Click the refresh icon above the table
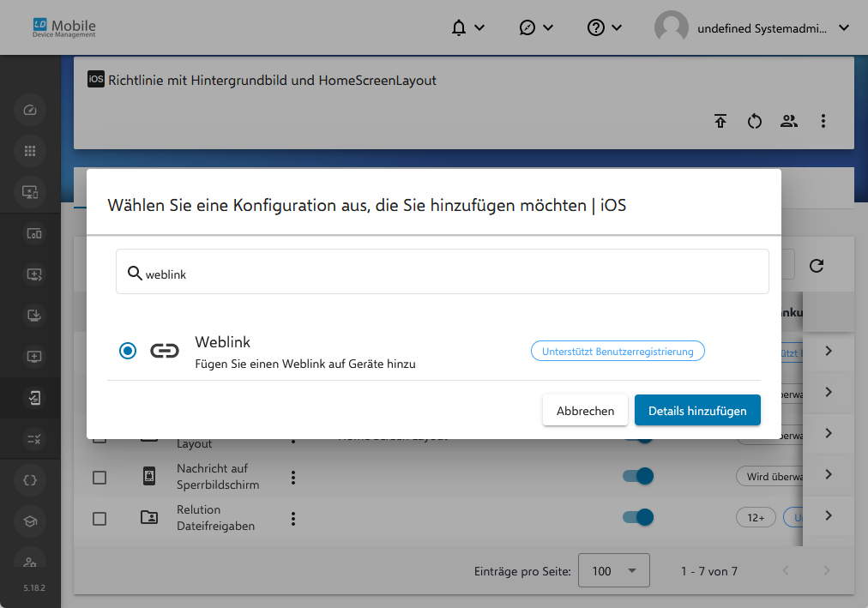This screenshot has height=608, width=868. click(x=817, y=266)
